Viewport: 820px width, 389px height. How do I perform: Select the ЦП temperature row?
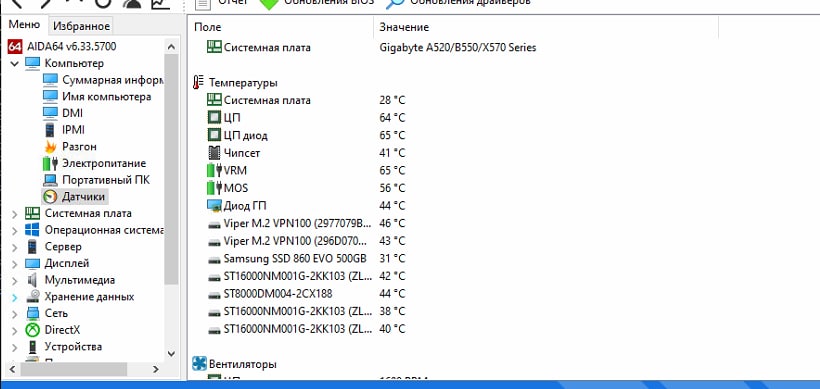point(306,118)
